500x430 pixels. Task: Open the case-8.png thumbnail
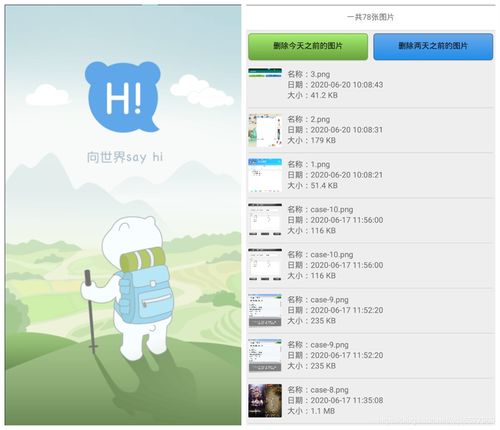265,400
